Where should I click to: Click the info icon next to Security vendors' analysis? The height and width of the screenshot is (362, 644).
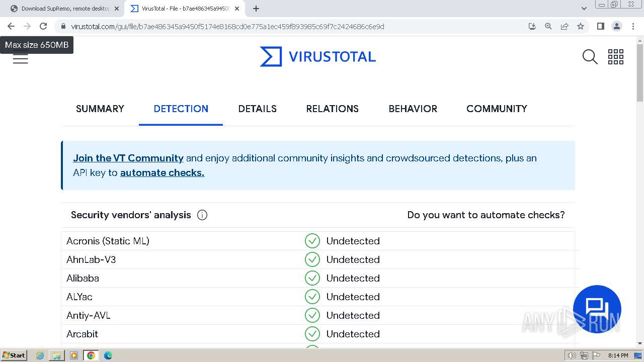click(x=202, y=215)
